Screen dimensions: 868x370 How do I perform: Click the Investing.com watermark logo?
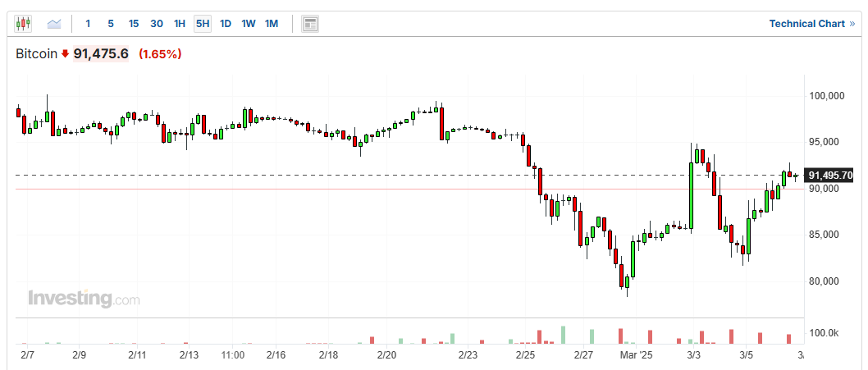(x=84, y=299)
